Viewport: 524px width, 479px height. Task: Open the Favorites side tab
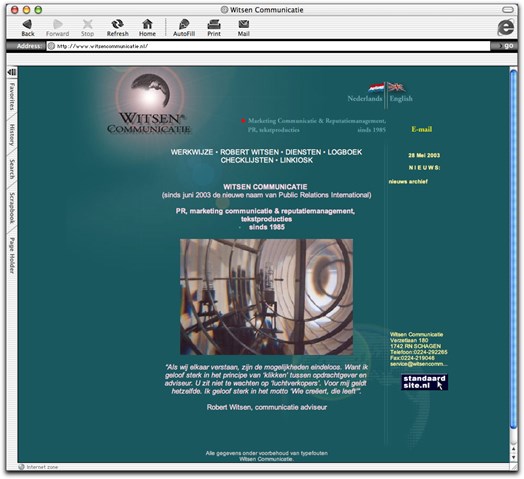coord(12,97)
